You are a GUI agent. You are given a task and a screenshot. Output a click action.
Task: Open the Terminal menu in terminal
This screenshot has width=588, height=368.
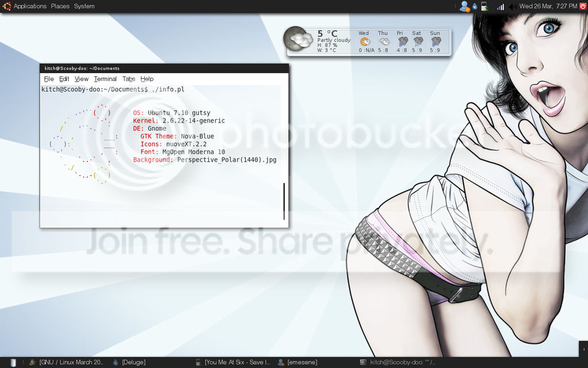[106, 79]
